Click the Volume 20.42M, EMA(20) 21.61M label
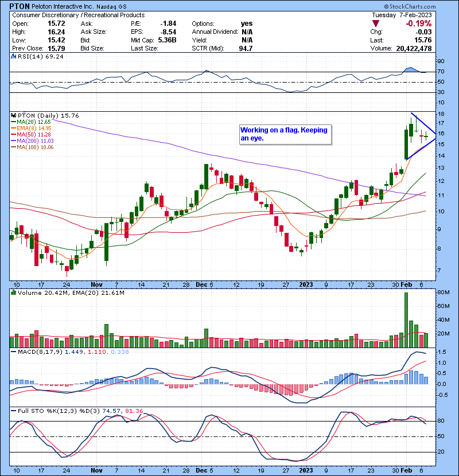 (71, 292)
